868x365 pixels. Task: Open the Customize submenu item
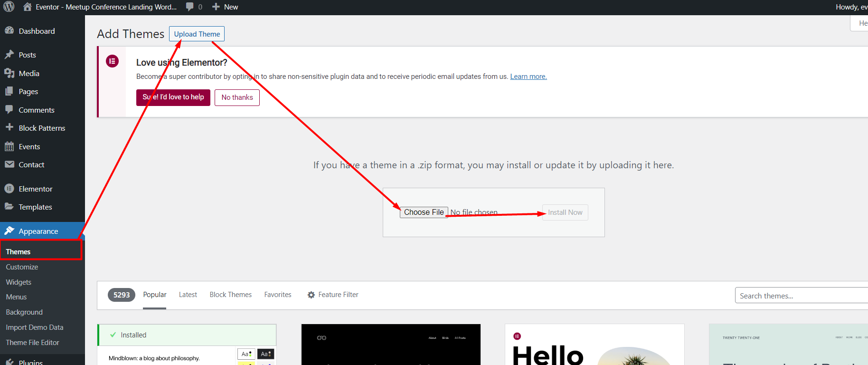point(22,267)
